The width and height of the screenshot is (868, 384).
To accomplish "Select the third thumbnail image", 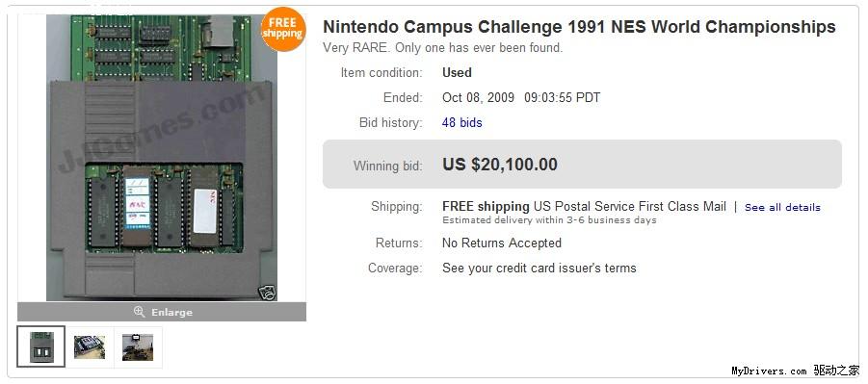I will (138, 346).
